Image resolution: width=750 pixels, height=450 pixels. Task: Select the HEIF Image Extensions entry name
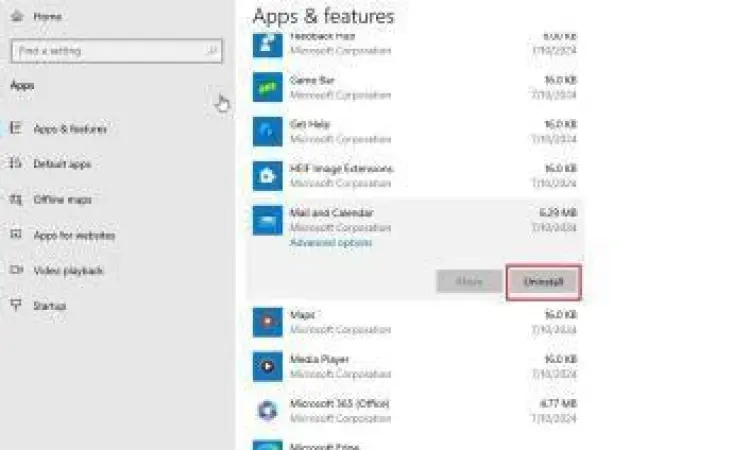341,169
